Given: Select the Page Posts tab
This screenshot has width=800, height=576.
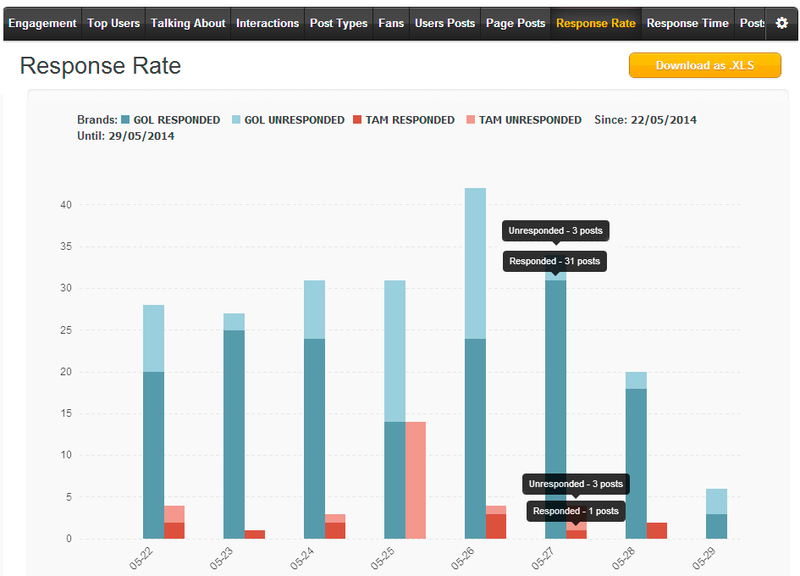Looking at the screenshot, I should pos(515,23).
